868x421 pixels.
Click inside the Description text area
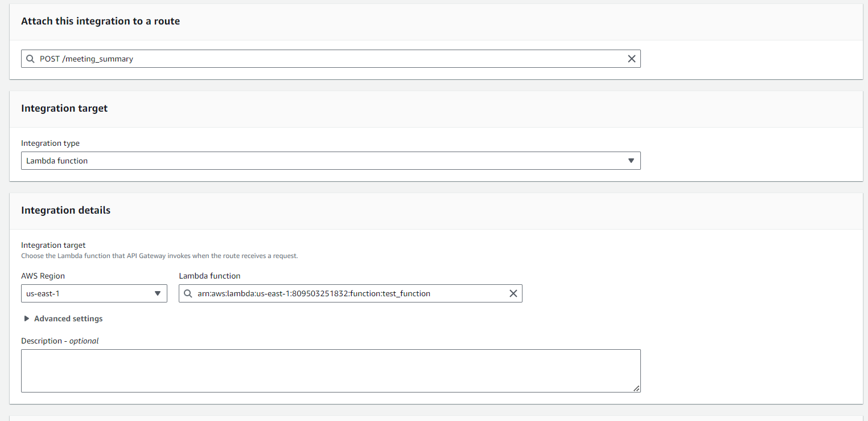coord(330,370)
